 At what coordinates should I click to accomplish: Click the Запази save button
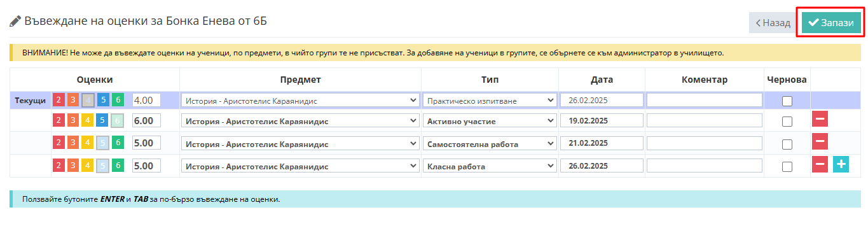(831, 23)
